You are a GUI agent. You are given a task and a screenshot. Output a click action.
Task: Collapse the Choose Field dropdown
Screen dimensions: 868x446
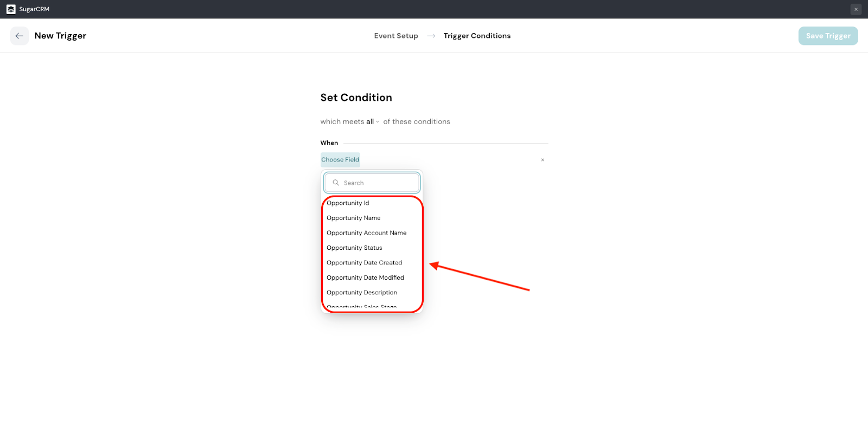[x=340, y=160]
